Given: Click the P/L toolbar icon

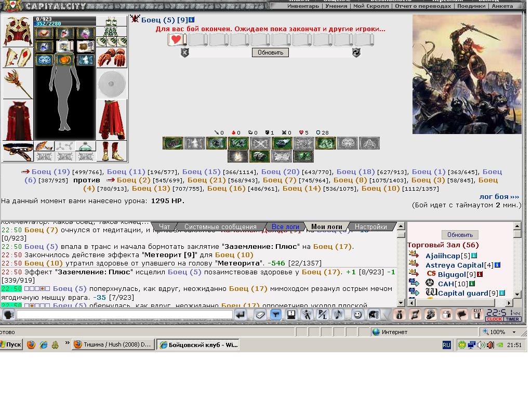Looking at the screenshot, I should pos(322,315).
